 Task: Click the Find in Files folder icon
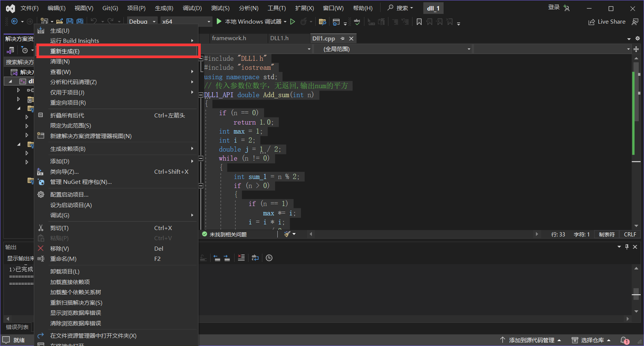[x=322, y=22]
